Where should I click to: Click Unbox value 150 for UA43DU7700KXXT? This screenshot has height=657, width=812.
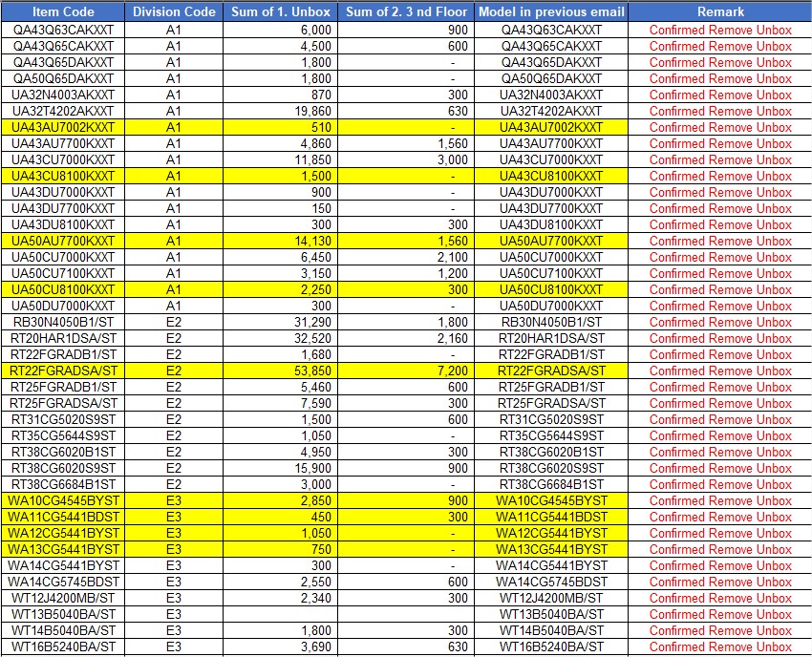pos(280,208)
